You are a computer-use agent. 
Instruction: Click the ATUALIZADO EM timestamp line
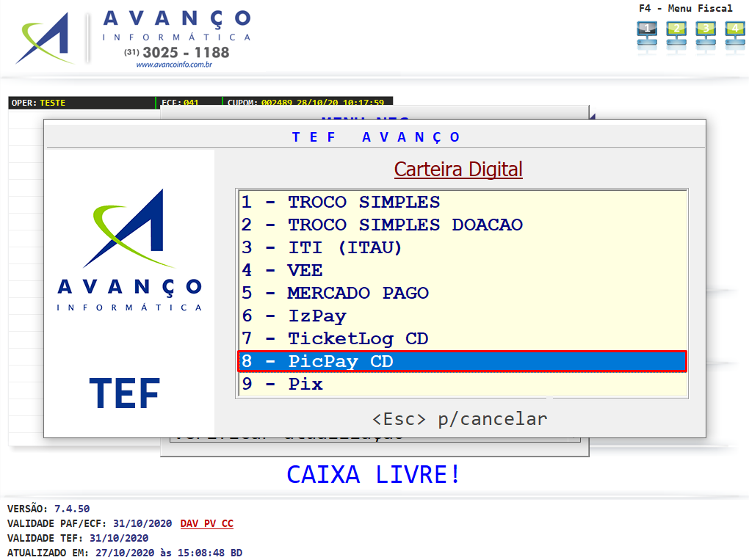(125, 553)
